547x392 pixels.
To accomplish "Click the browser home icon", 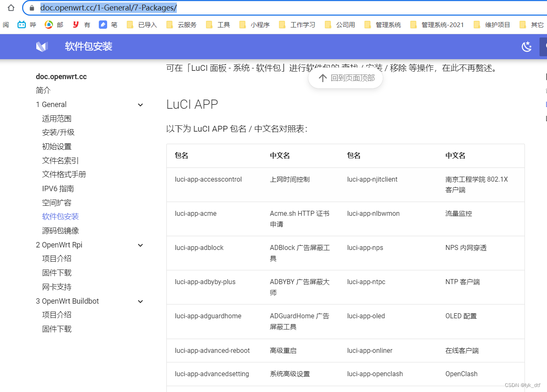I will (x=11, y=7).
